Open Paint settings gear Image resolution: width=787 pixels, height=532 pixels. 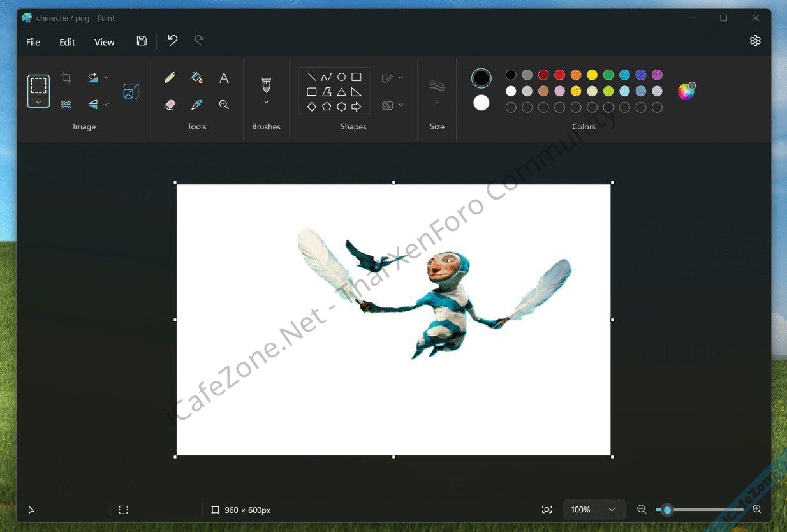coord(755,41)
